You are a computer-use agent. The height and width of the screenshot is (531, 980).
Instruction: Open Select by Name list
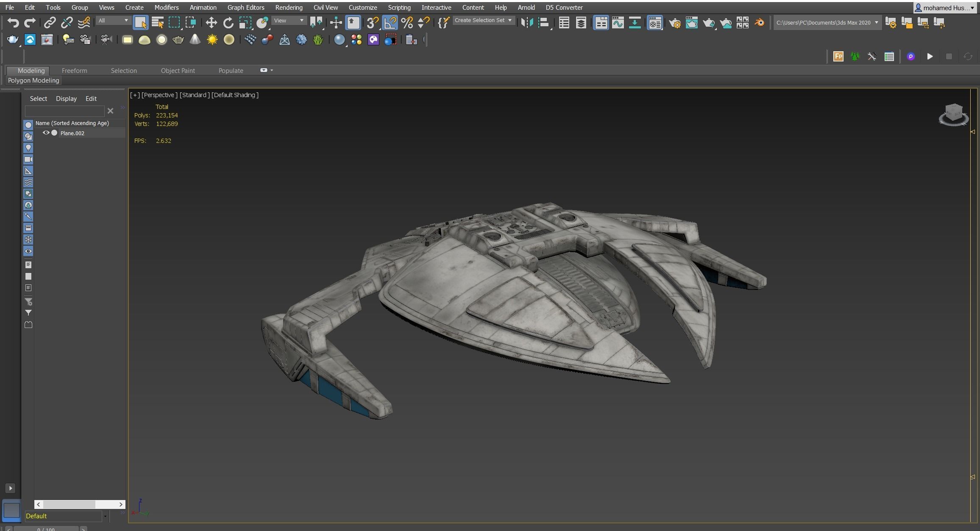[x=157, y=22]
